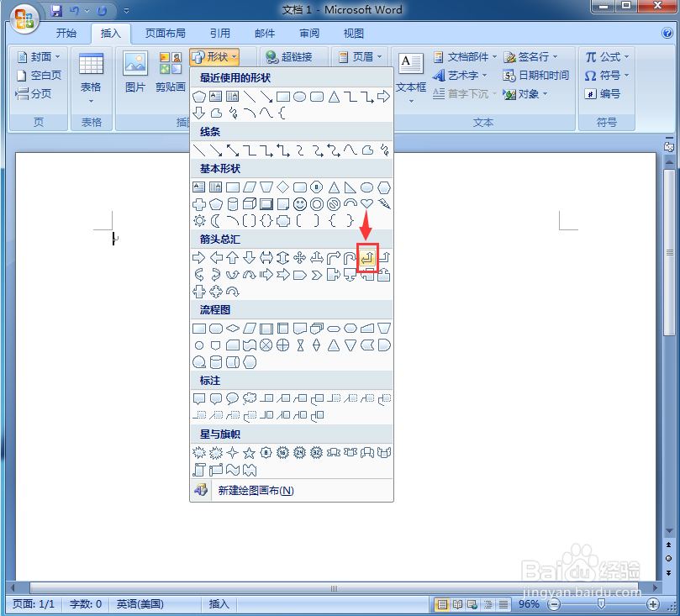
Task: Pick the lightning bolt shape
Action: pos(384,203)
